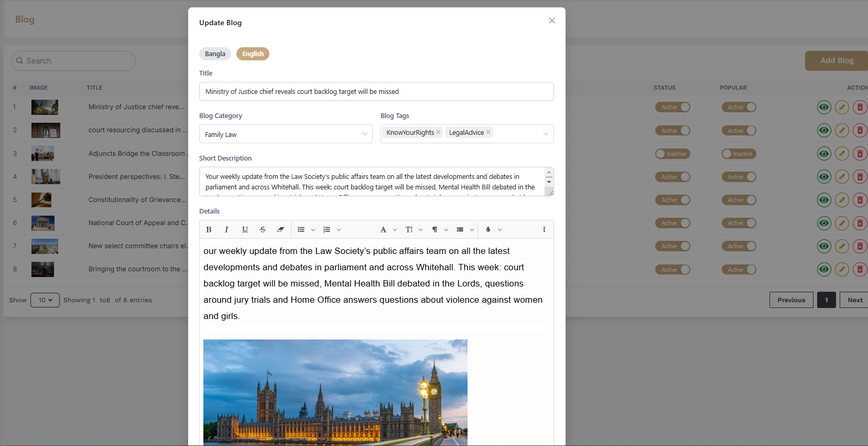
Task: Go to the Next page of entries
Action: 854,300
